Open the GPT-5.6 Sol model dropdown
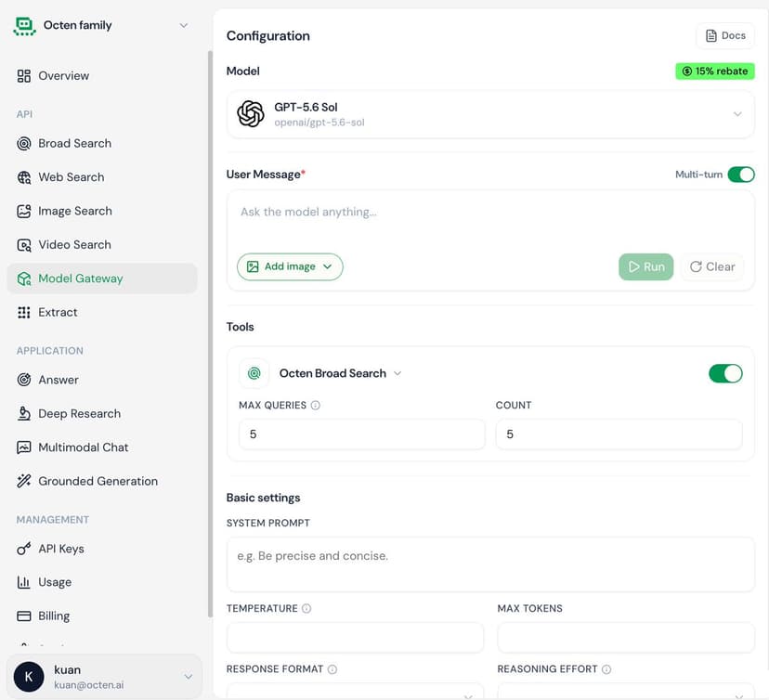This screenshot has width=769, height=700. click(490, 114)
